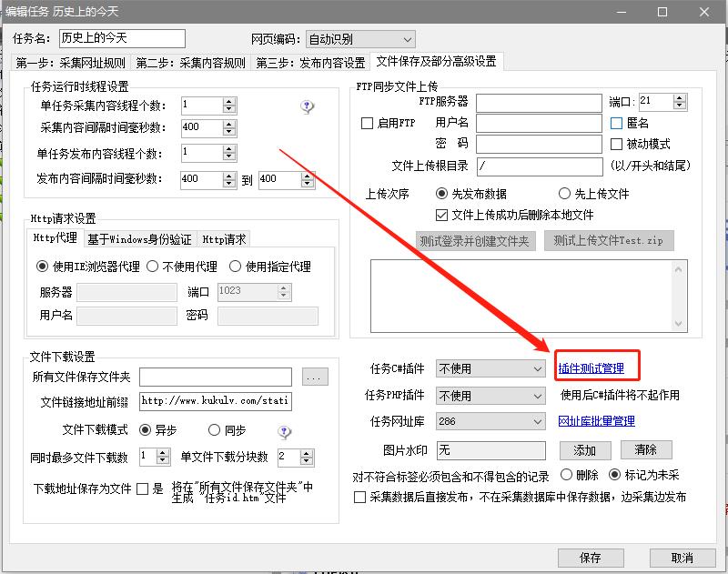The width and height of the screenshot is (728, 574).
Task: Adjust the FTP 端口 spinner
Action: tap(679, 102)
